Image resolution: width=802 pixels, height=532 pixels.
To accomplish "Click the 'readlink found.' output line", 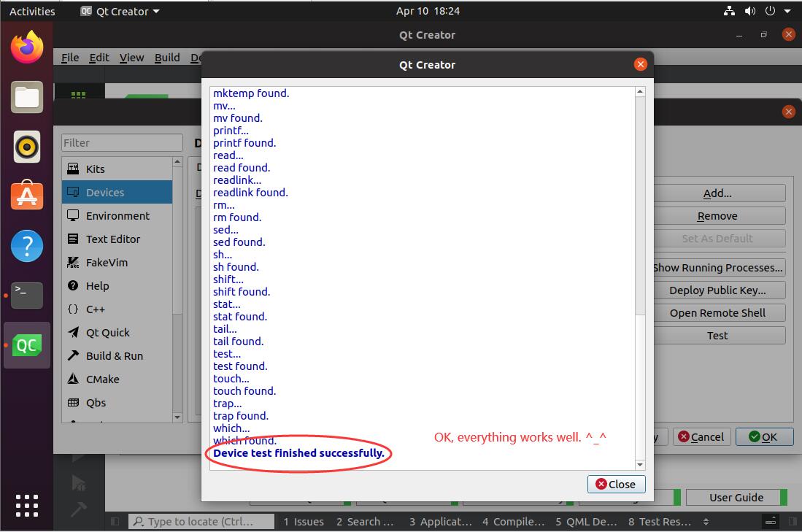I will click(x=250, y=193).
